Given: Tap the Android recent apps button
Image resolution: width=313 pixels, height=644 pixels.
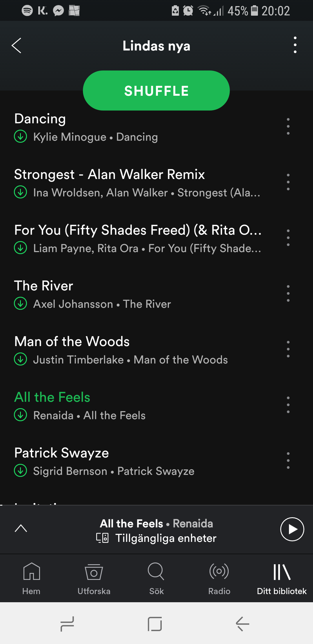Looking at the screenshot, I should click(67, 624).
